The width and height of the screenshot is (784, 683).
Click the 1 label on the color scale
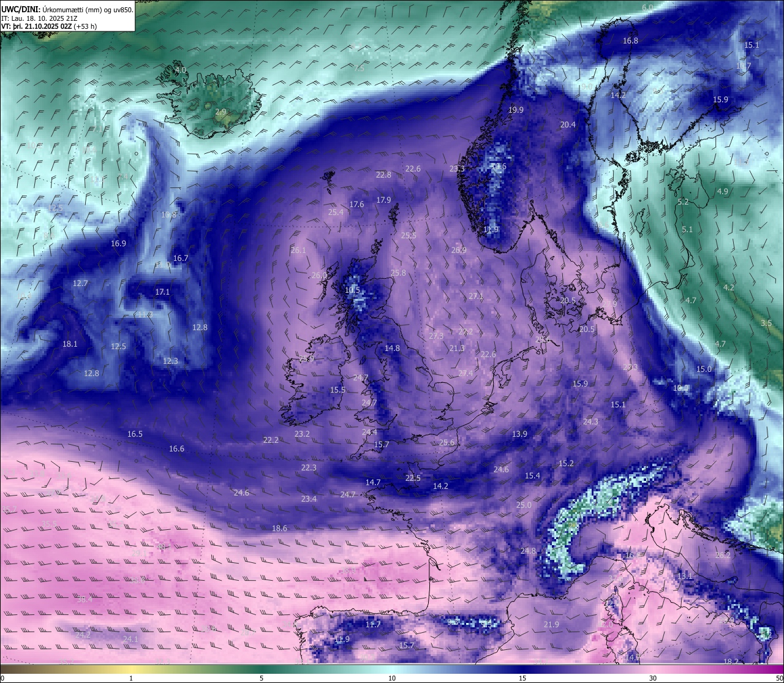tap(131, 678)
